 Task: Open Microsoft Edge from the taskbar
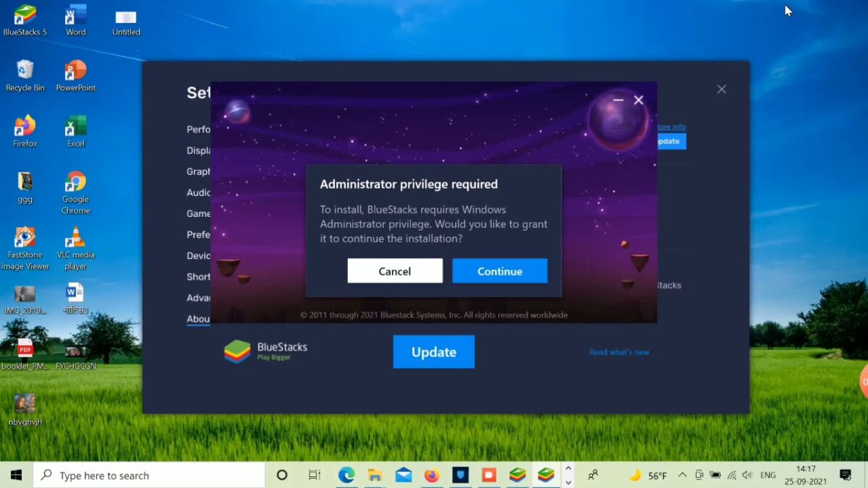point(346,475)
